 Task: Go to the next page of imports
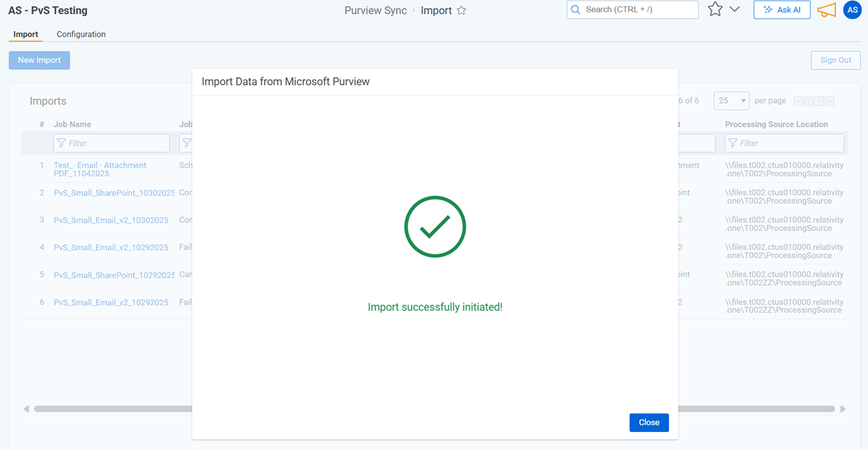point(819,101)
